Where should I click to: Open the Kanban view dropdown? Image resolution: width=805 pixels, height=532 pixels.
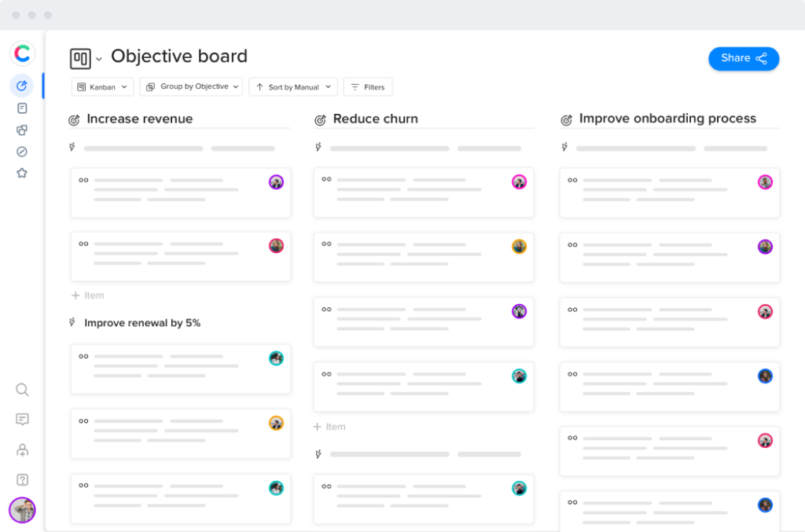tap(102, 86)
